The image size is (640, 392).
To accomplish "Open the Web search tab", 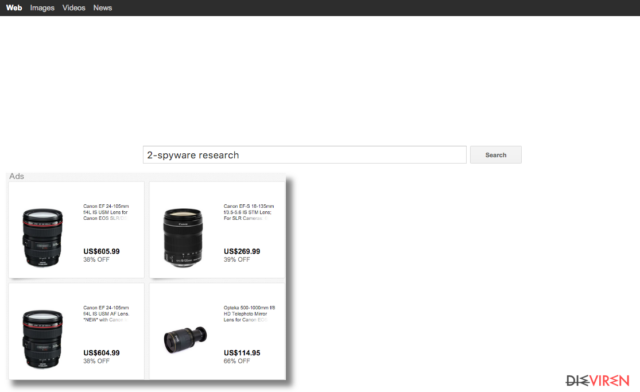I will 14,8.
